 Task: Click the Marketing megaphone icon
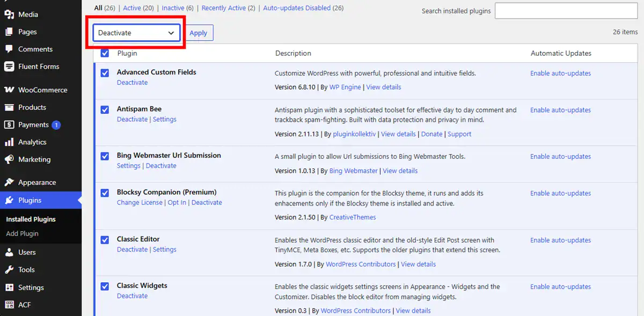(9, 159)
